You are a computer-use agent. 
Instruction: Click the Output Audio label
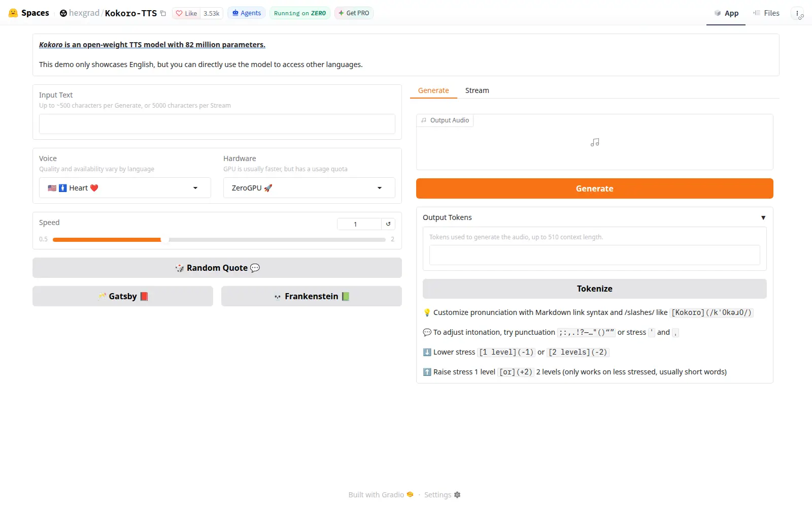[445, 120]
